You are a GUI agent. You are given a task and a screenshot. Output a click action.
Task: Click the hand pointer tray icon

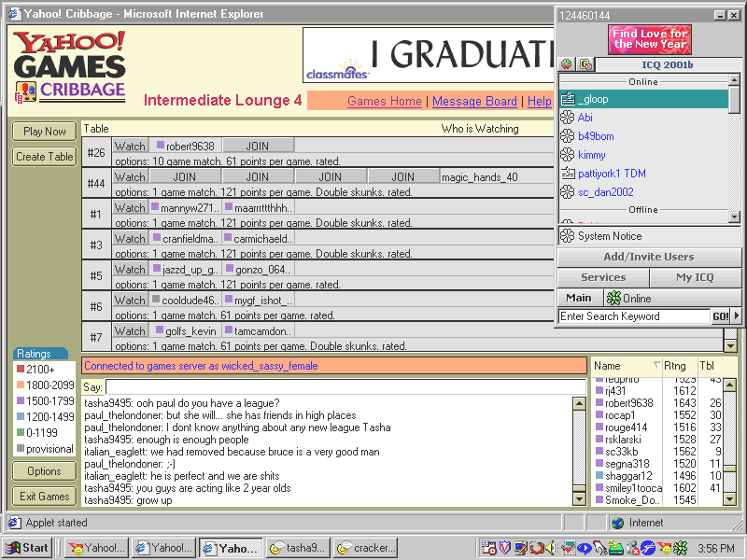[599, 548]
